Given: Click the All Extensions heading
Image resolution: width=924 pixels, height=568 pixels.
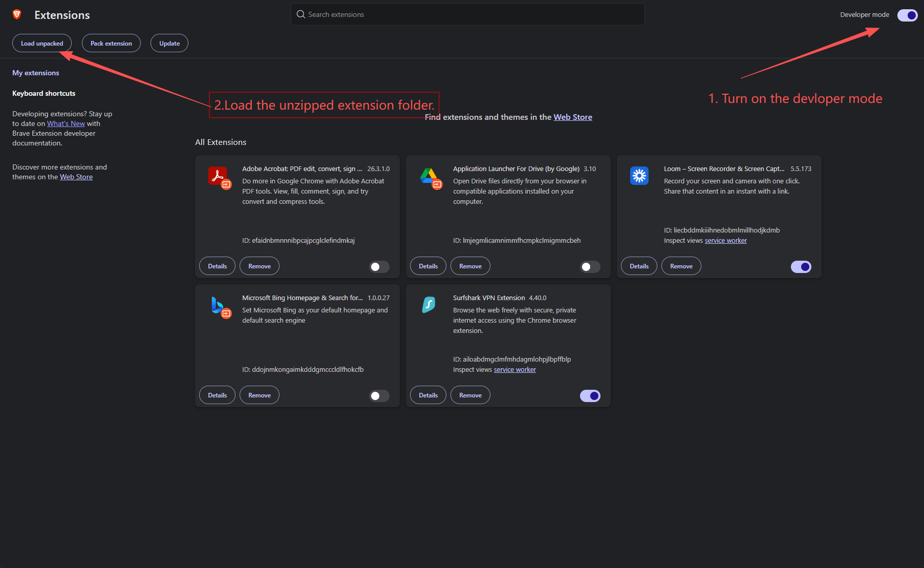Looking at the screenshot, I should click(221, 142).
